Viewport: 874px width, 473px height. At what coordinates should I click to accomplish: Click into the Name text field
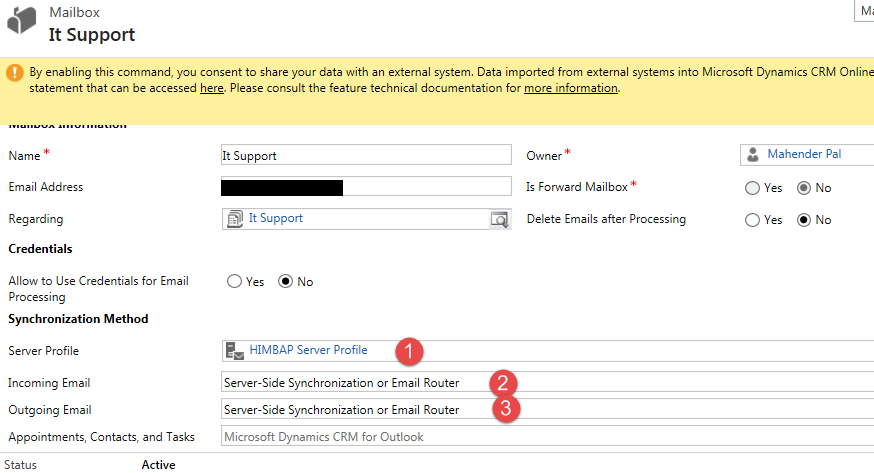coord(365,156)
